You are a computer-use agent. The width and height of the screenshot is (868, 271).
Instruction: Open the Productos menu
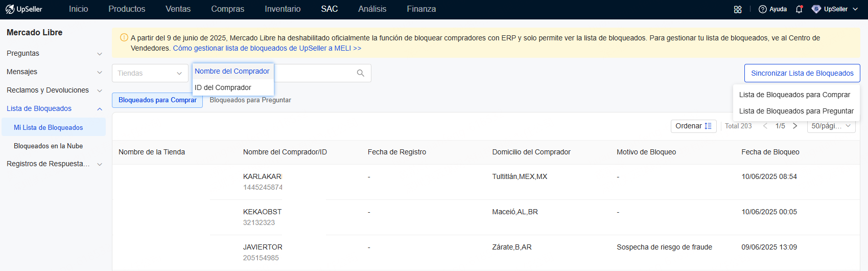[127, 9]
